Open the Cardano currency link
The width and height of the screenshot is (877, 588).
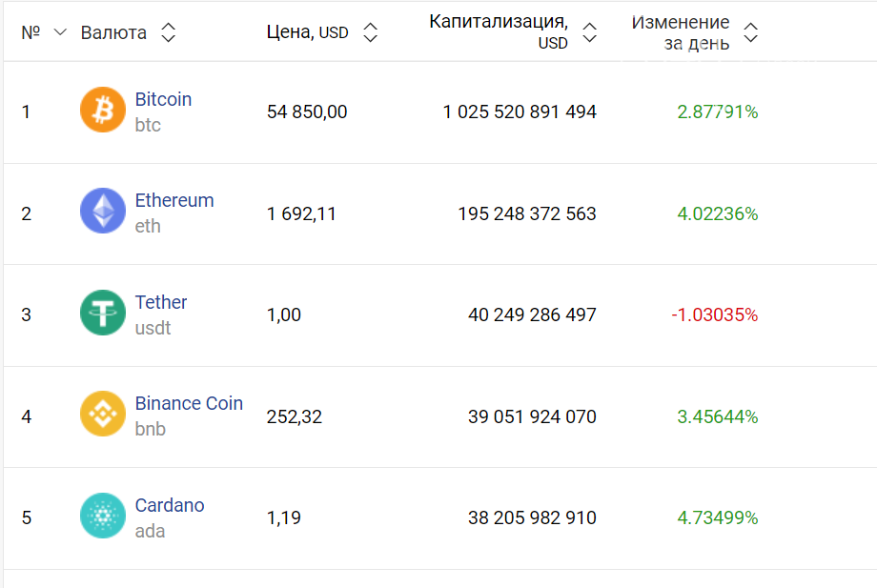(x=170, y=505)
